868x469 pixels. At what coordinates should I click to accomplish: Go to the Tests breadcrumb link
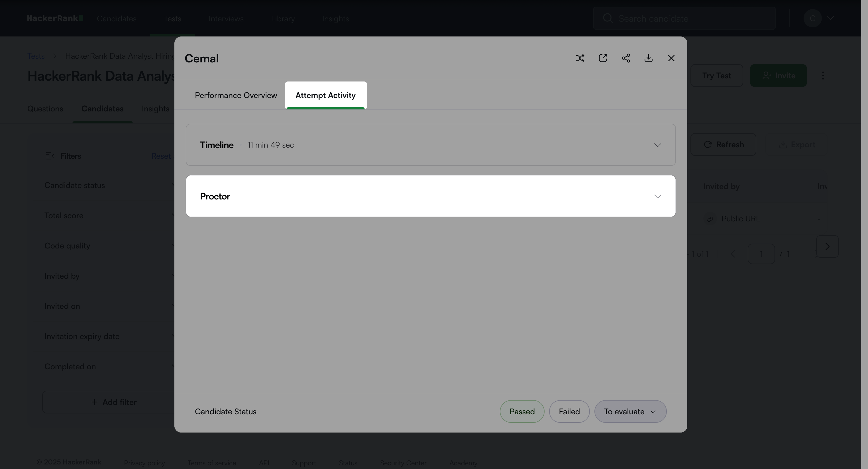36,56
